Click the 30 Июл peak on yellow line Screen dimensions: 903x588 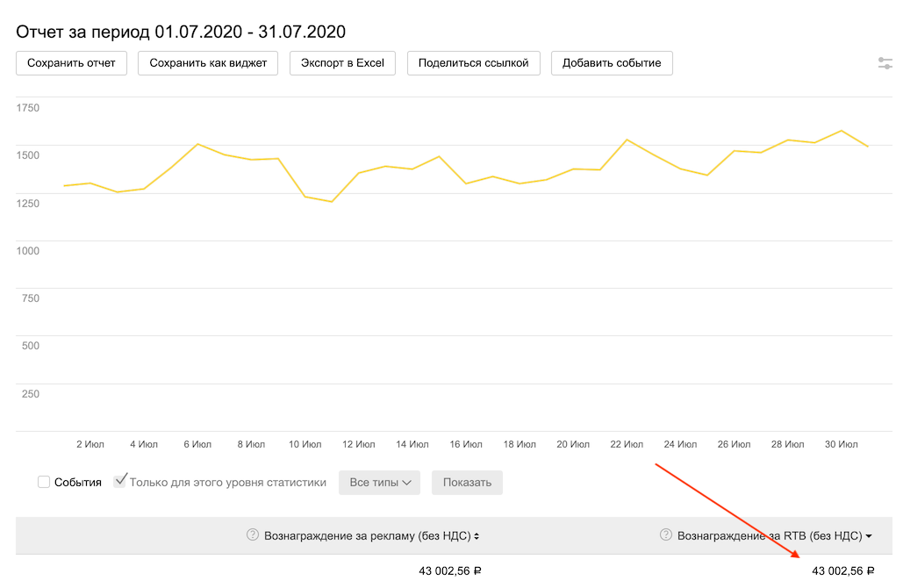point(842,131)
